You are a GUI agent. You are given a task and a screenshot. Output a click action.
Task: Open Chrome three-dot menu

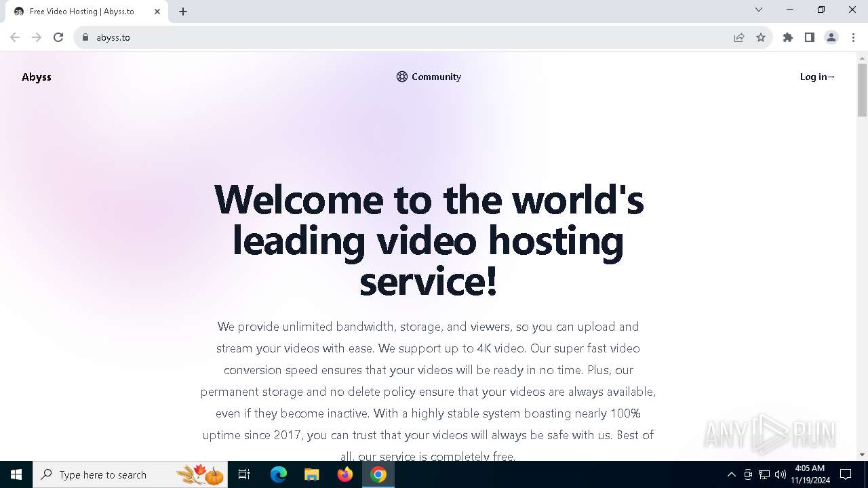coord(853,37)
